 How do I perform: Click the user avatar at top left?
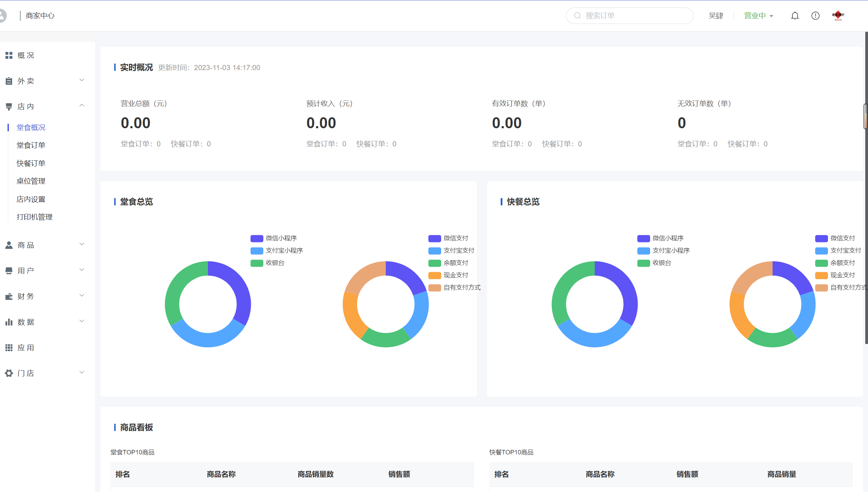[3, 16]
